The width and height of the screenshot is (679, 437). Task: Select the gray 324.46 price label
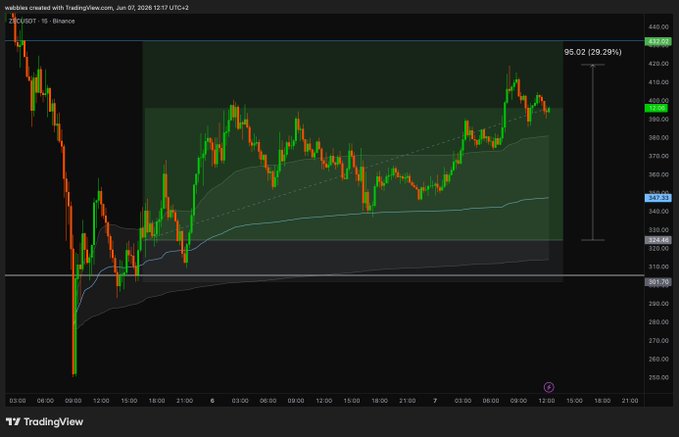tap(658, 240)
